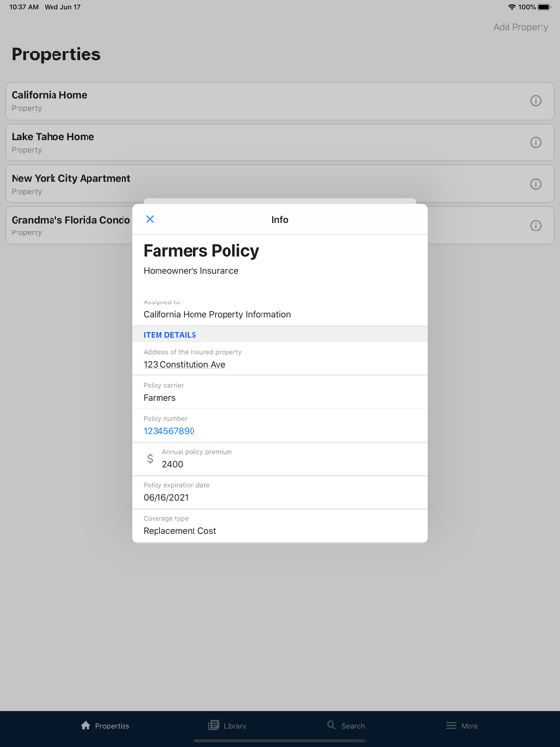Open policy number 1234567890 link
560x747 pixels.
169,431
